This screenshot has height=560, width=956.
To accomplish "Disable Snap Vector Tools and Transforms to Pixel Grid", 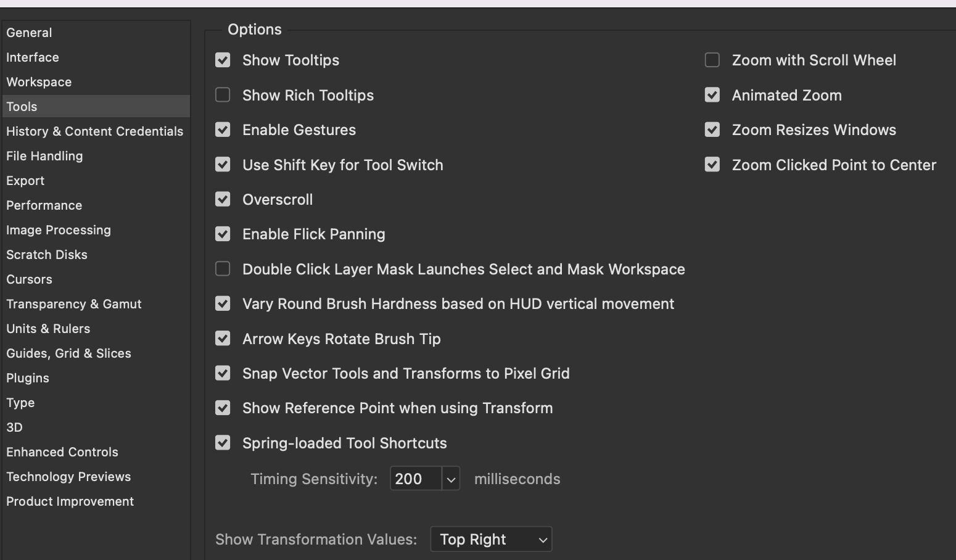I will point(223,373).
